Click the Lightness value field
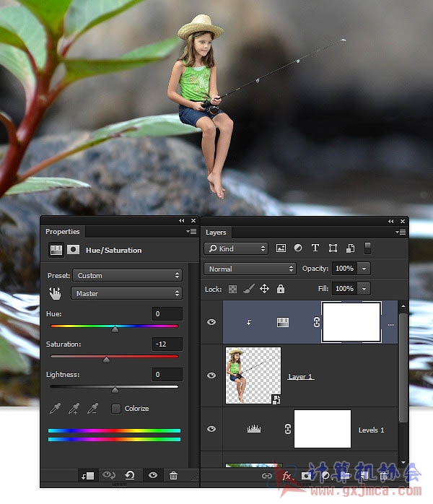 coord(167,374)
